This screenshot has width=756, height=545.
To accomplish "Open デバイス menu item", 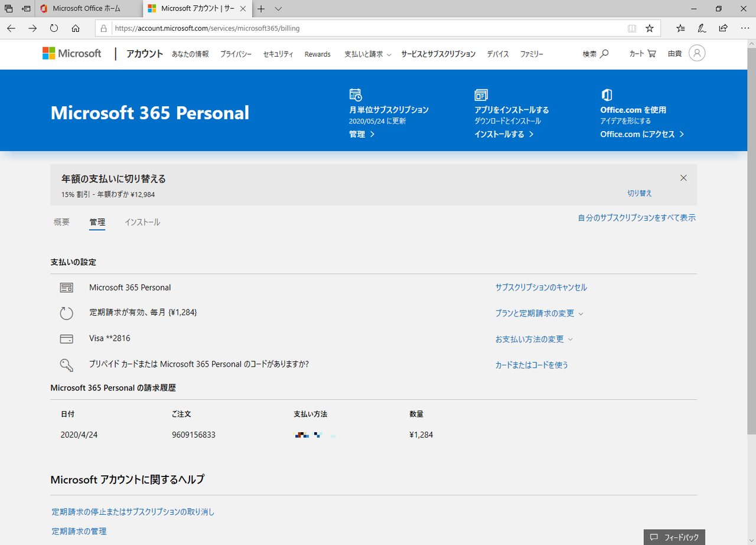I will (498, 54).
